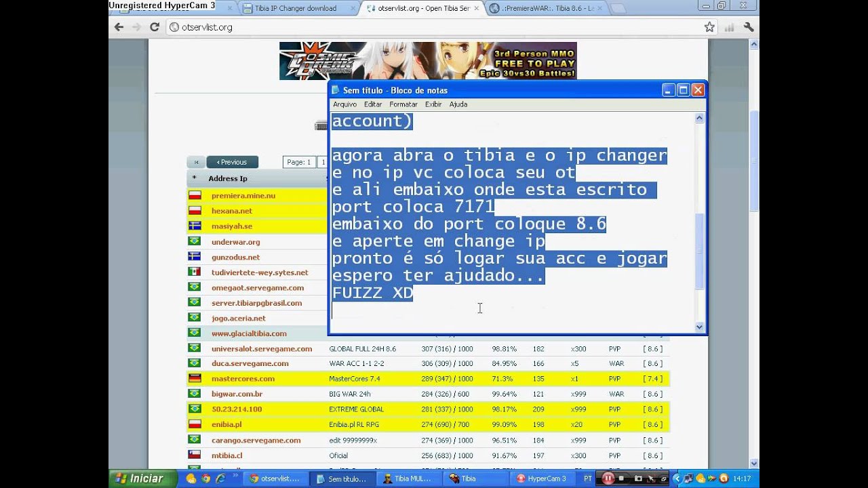Select the MasterCores 7.4 server name
Image resolution: width=868 pixels, height=488 pixels.
(355, 379)
